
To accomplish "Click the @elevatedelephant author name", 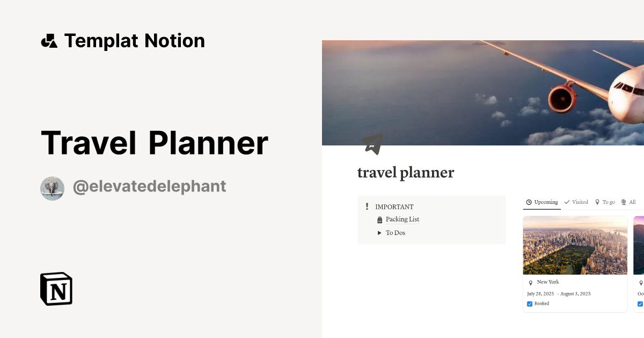I will pos(149,186).
